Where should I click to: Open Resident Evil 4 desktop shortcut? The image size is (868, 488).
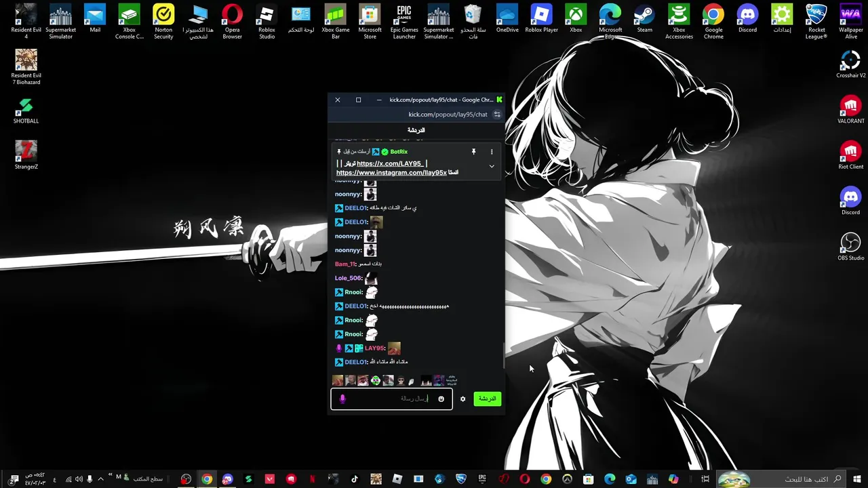(x=26, y=21)
